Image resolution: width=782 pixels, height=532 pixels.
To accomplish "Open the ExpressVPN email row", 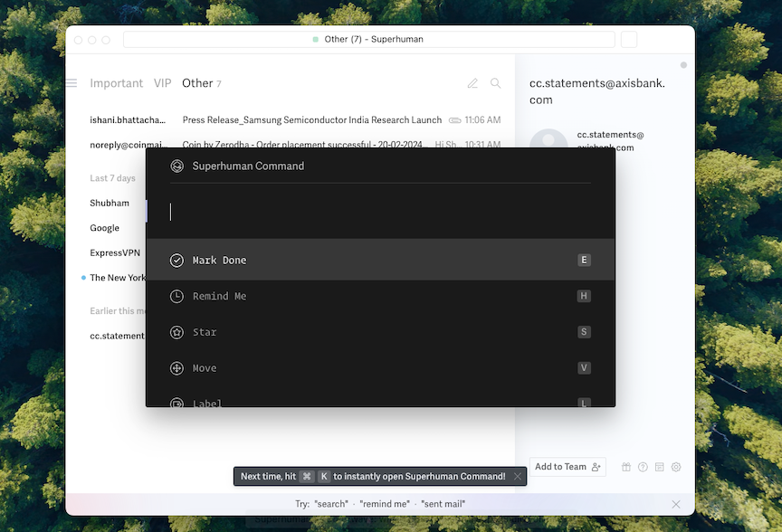I will (x=113, y=252).
